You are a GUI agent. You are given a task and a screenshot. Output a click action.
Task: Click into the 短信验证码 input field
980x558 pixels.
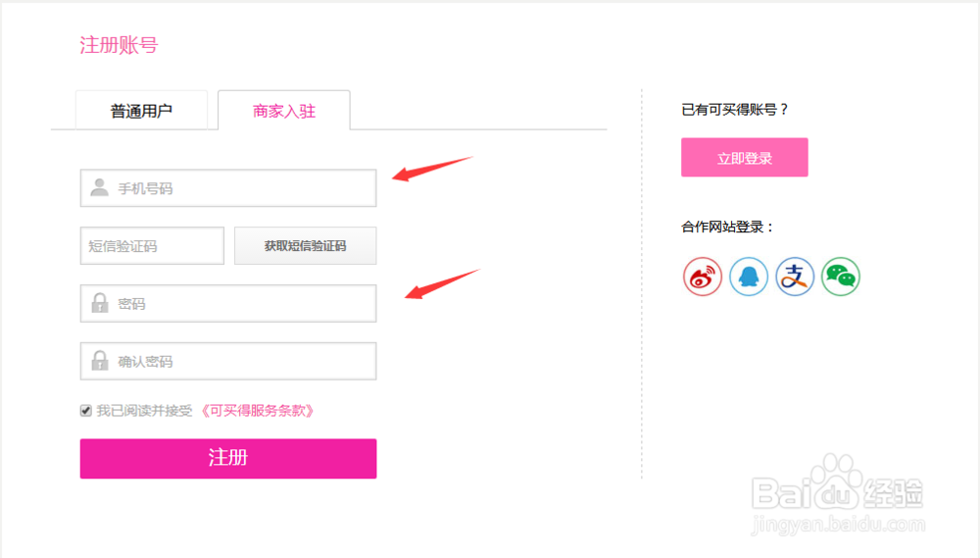pyautogui.click(x=152, y=246)
